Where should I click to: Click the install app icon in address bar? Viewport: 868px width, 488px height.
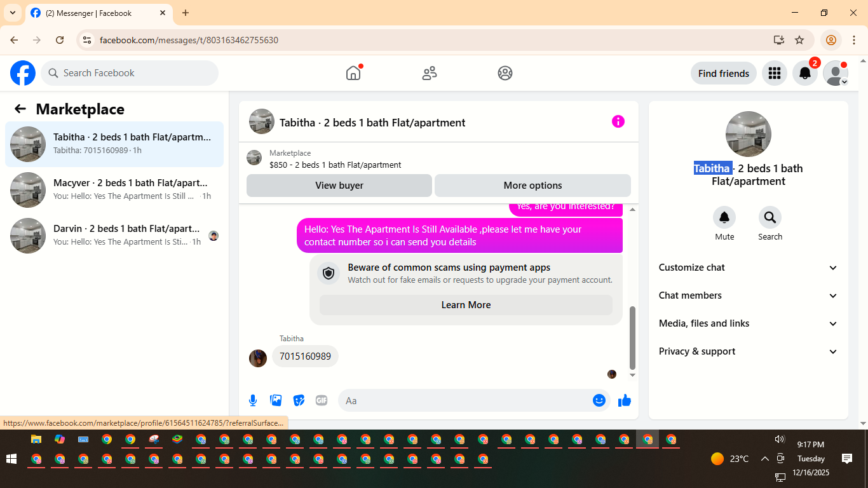point(779,40)
